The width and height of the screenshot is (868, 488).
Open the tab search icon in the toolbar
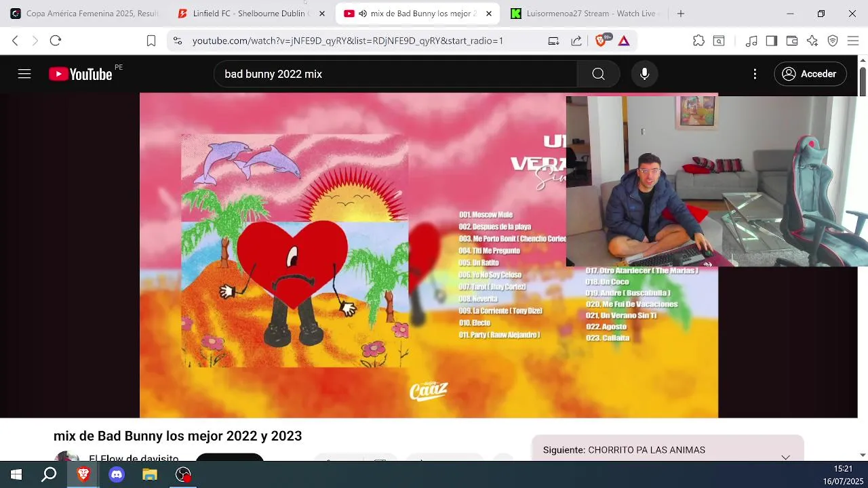point(719,41)
